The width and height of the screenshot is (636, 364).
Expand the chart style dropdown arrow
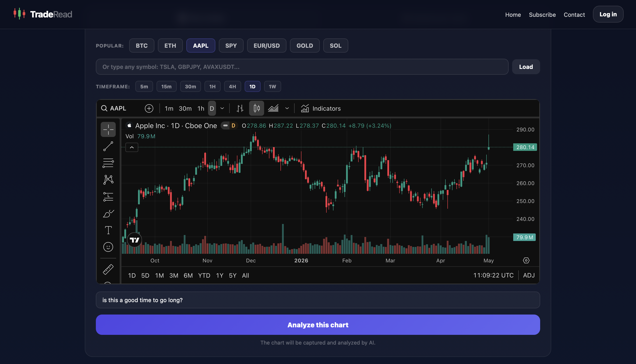[287, 108]
